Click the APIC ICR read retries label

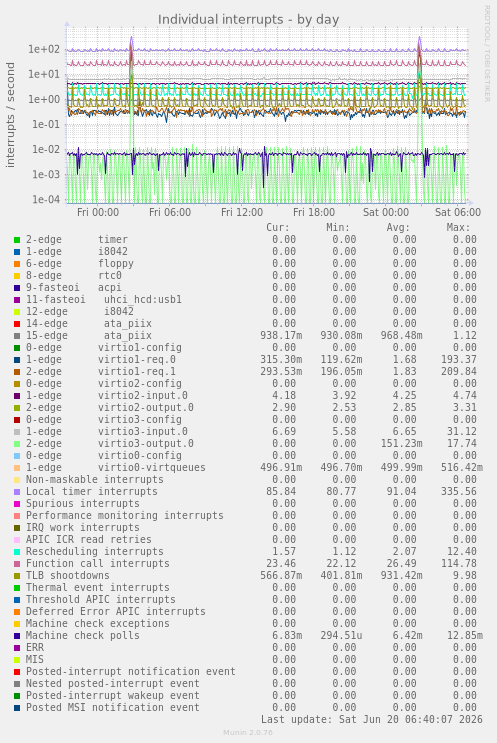(89, 540)
